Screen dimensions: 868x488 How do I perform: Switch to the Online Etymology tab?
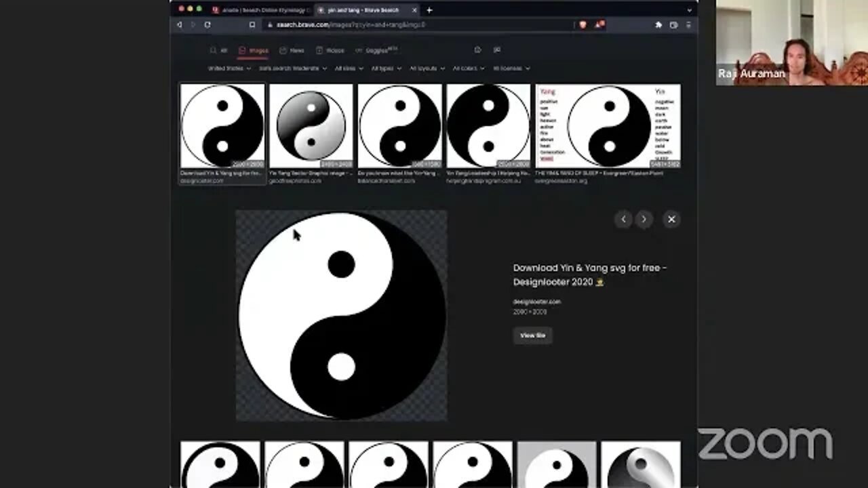[x=260, y=10]
